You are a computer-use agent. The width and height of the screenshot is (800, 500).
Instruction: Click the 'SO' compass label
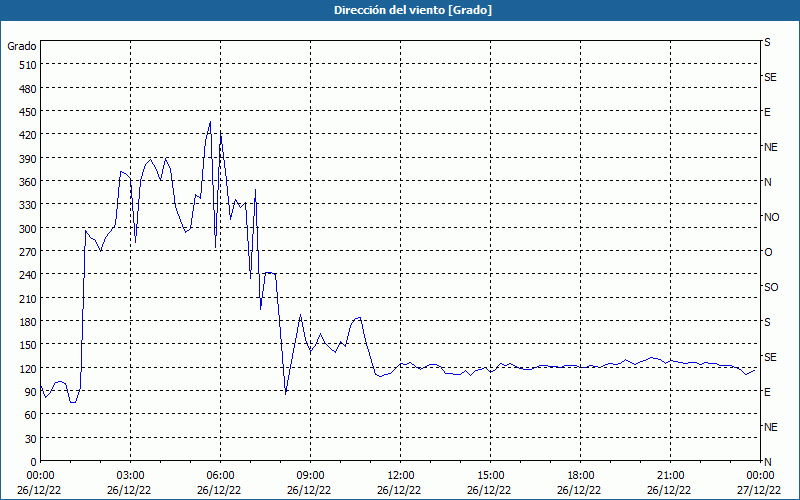click(x=771, y=288)
